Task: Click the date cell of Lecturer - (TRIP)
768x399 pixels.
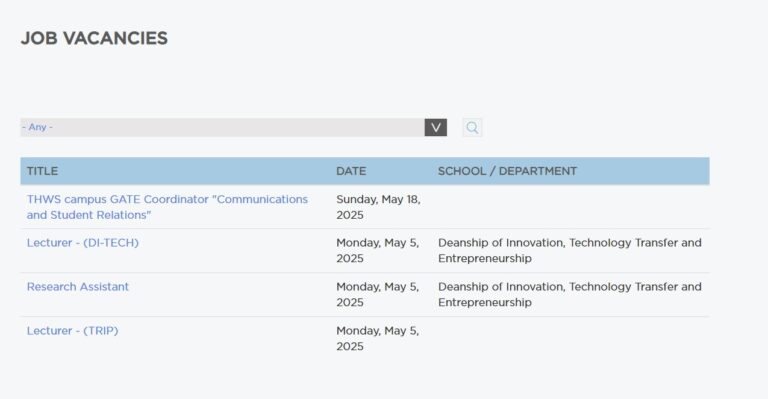Action: 378,339
